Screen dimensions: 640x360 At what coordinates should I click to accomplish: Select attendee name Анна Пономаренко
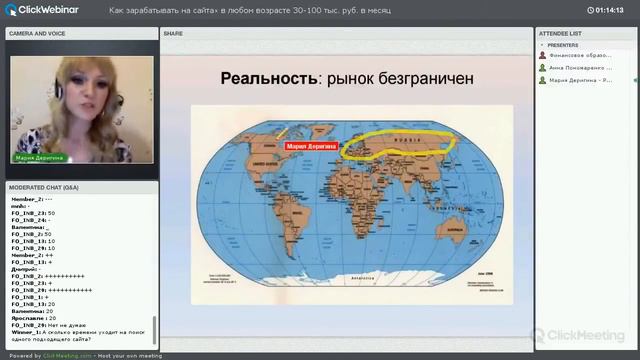pyautogui.click(x=580, y=68)
